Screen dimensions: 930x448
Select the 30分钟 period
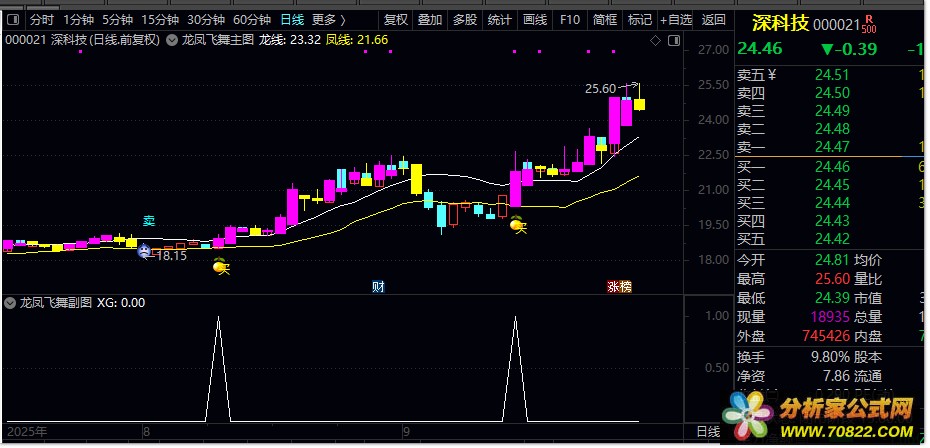coord(206,20)
